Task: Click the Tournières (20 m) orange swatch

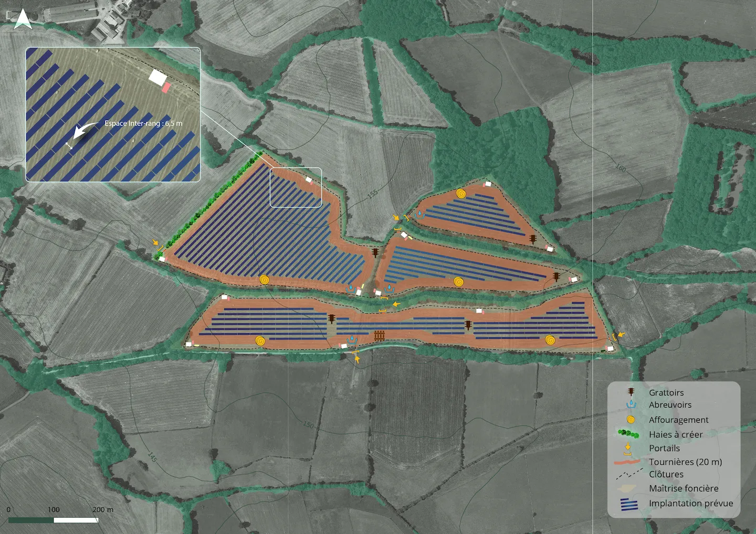Action: [x=627, y=462]
